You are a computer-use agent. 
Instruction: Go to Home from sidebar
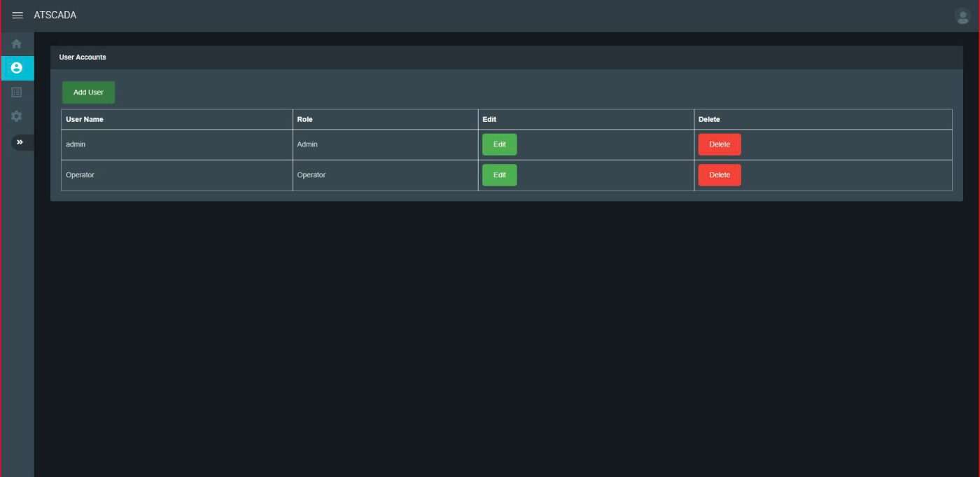17,43
